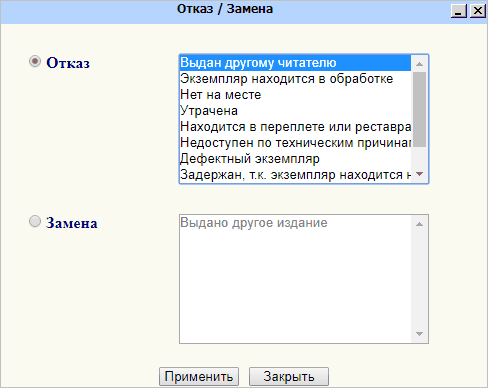
Task: Click replacement list scroll down arrow
Action: pyautogui.click(x=420, y=334)
